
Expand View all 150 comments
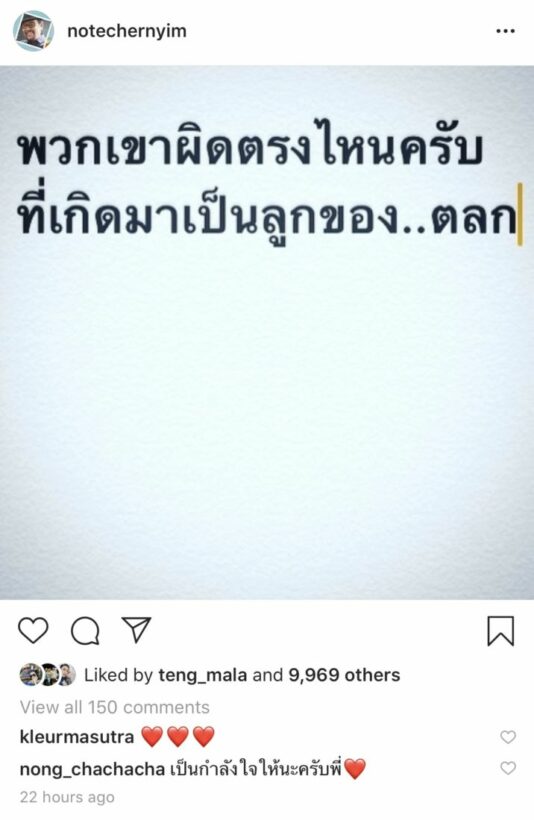point(115,707)
